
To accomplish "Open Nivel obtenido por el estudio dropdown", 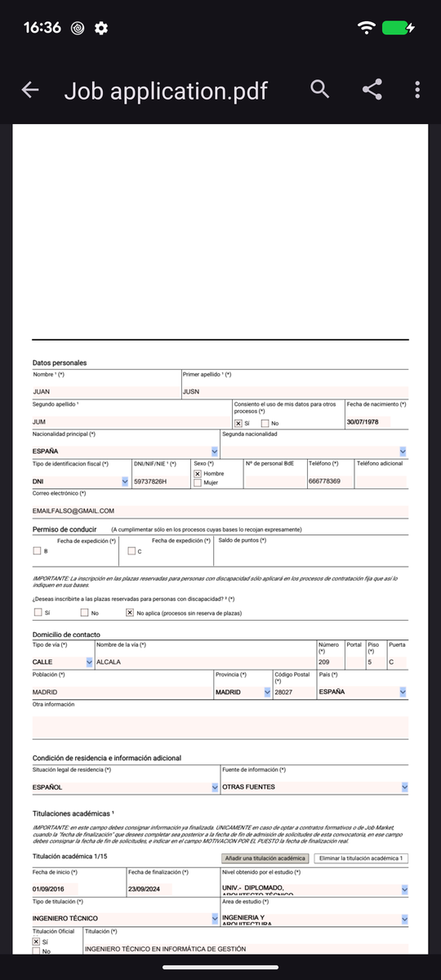I will [x=403, y=889].
